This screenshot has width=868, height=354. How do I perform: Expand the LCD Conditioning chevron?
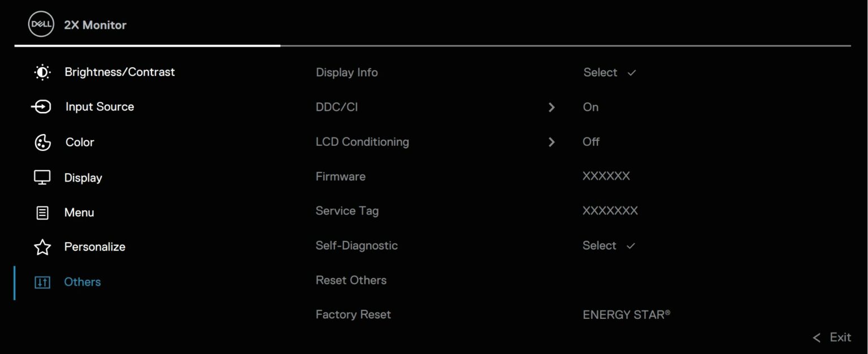click(552, 142)
